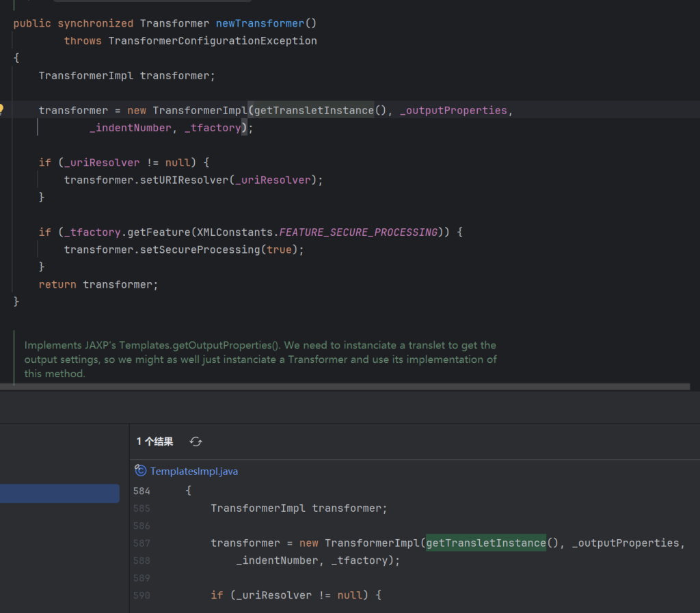Open the TemplatesImpl.java result file link
The height and width of the screenshot is (613, 700).
point(193,471)
